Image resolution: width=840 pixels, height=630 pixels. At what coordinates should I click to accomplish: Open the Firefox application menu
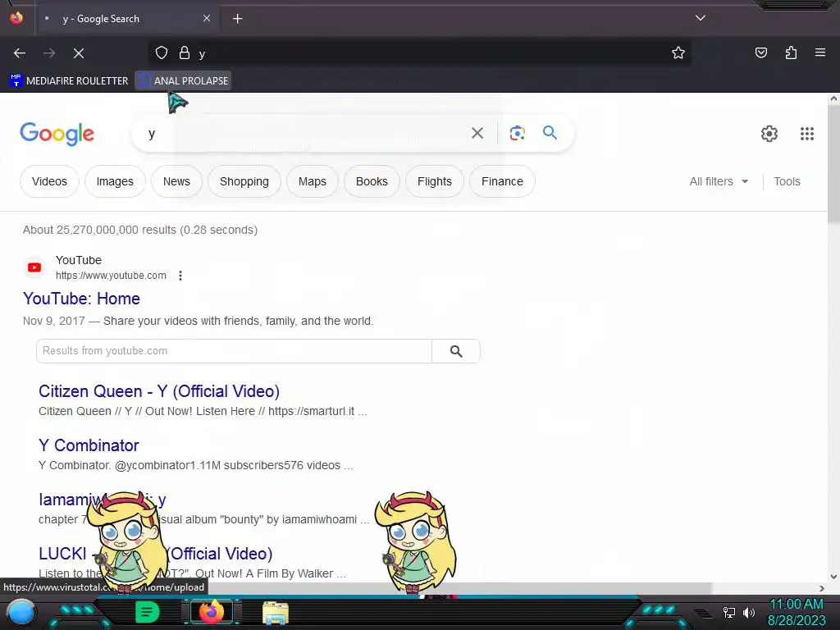[819, 52]
